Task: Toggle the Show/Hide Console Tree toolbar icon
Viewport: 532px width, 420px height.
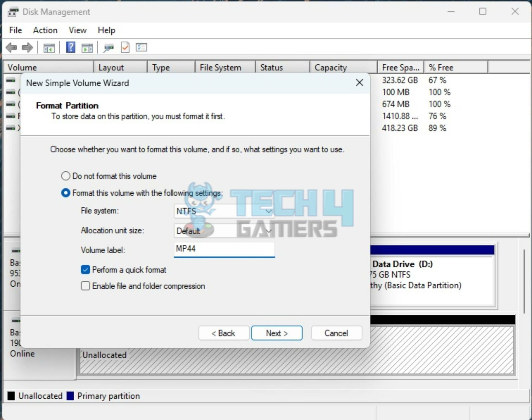Action: [49, 47]
